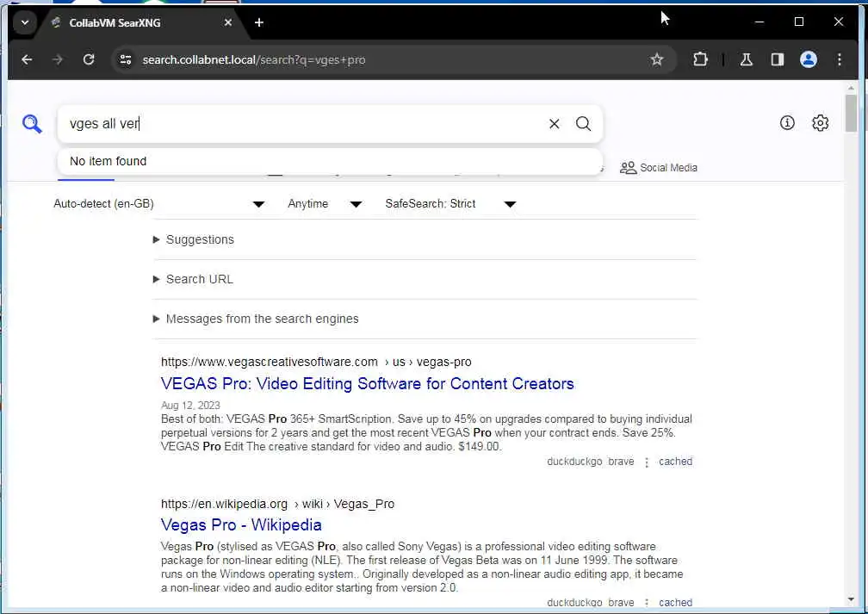868x614 pixels.
Task: Open Chrome Labs flask icon
Action: [747, 59]
